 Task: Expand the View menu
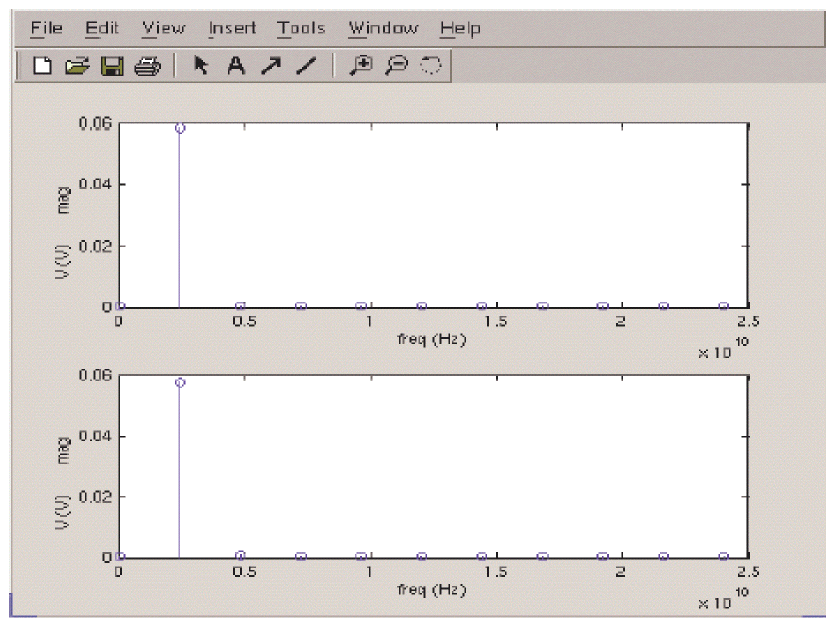(164, 28)
